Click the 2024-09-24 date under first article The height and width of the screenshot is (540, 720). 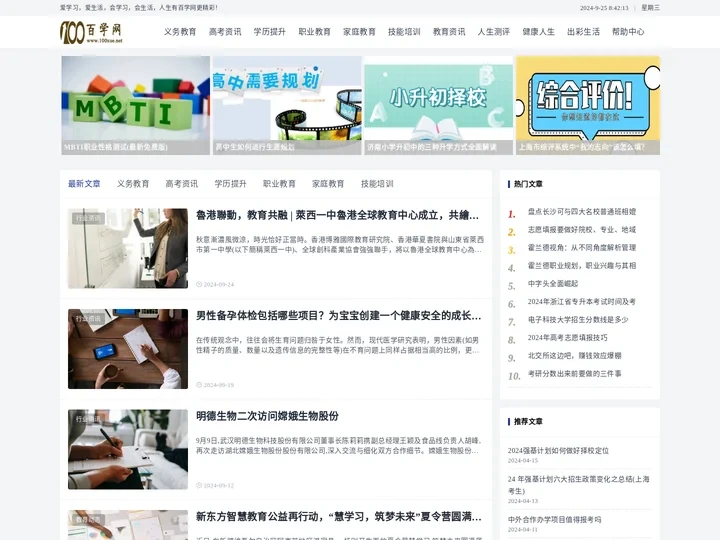[219, 285]
